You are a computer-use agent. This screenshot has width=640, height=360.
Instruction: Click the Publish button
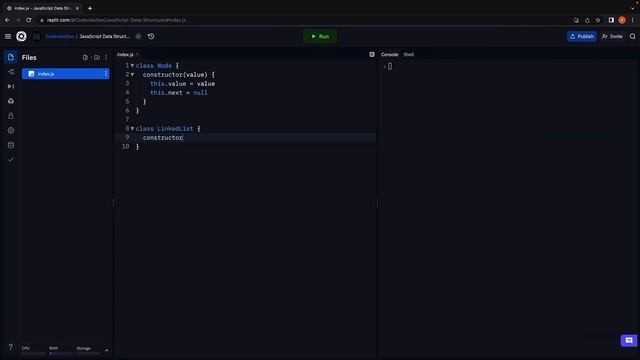click(582, 36)
